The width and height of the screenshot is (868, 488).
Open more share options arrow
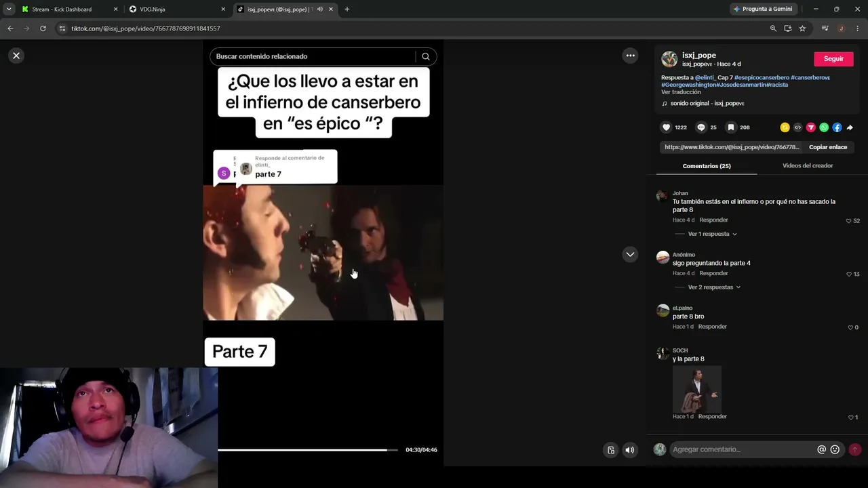tap(850, 127)
